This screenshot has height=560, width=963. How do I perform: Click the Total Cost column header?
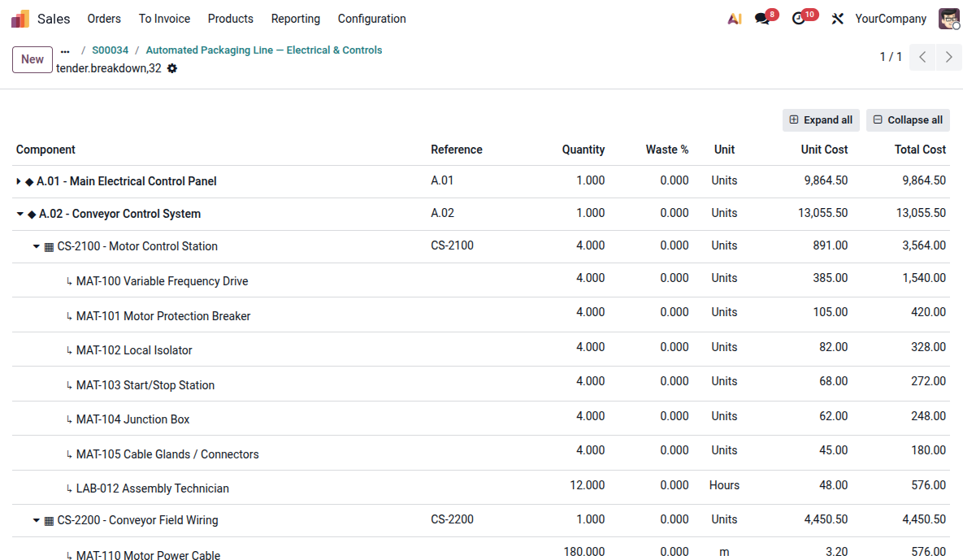point(920,150)
